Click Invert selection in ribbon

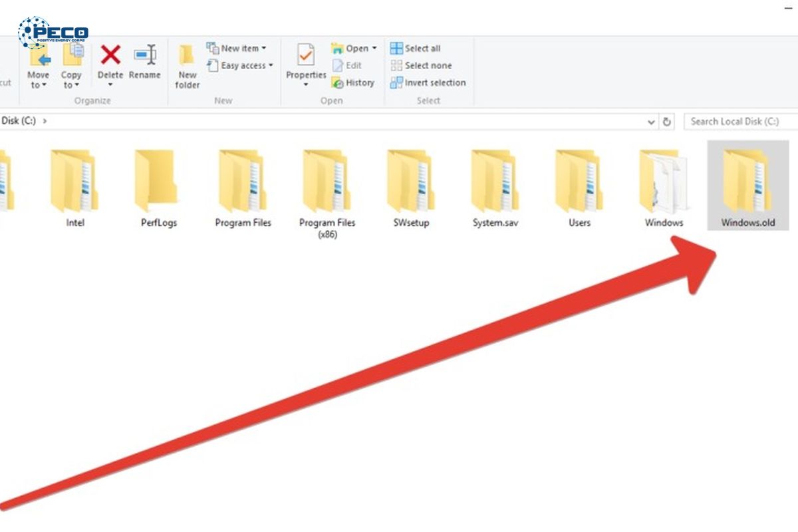[428, 82]
